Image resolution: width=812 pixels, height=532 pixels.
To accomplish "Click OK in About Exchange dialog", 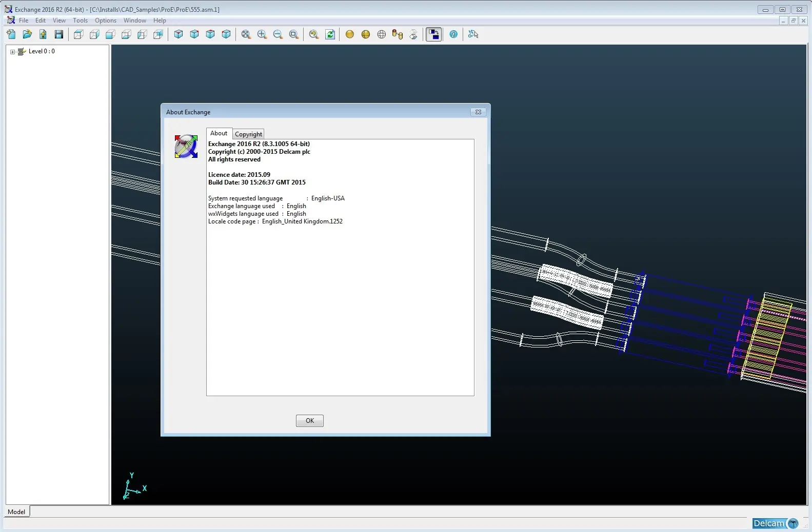I will [310, 421].
